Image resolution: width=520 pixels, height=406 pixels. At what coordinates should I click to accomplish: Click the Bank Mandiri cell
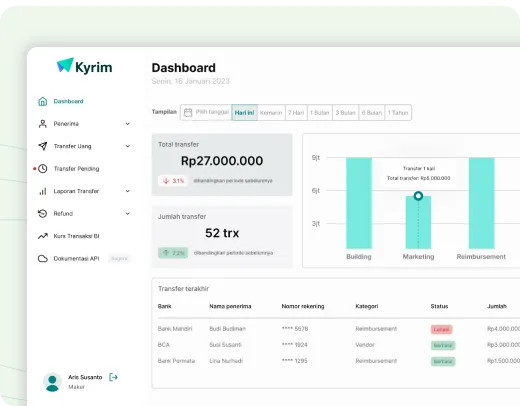click(175, 329)
